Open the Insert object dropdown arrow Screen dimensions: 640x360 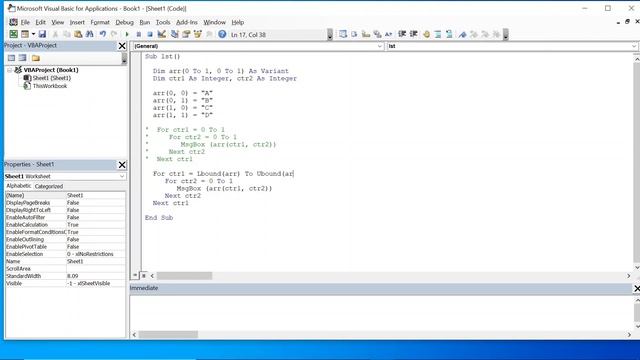pos(33,34)
